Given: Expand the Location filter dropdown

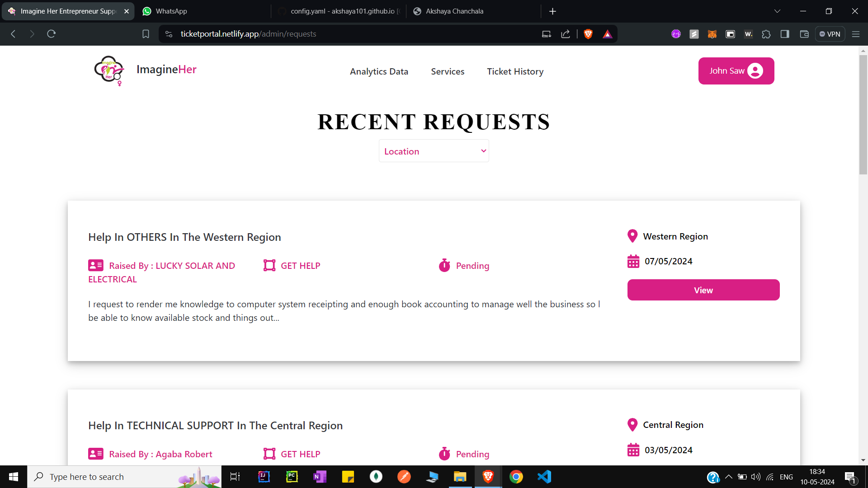Looking at the screenshot, I should pyautogui.click(x=434, y=151).
